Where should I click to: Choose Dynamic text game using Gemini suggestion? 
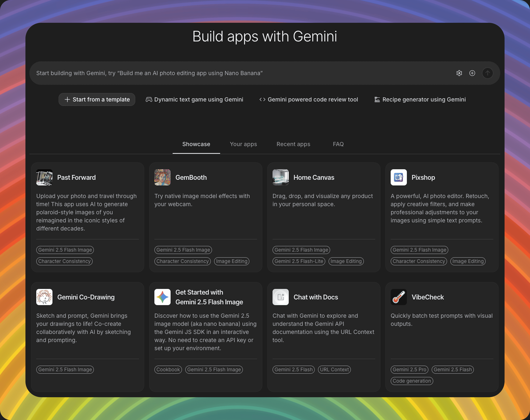click(195, 99)
